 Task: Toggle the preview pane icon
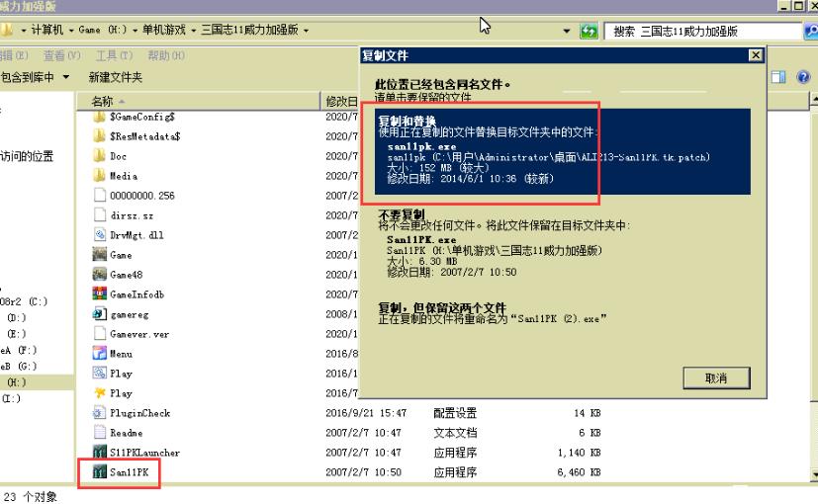tap(778, 77)
